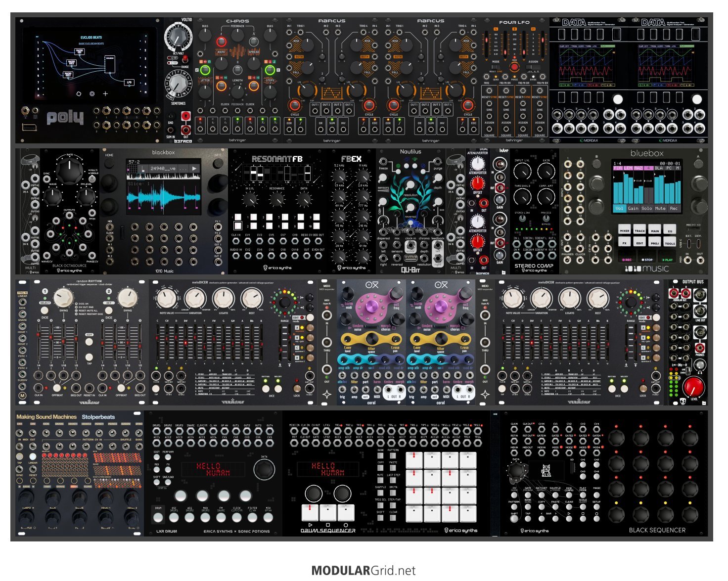Click HELLO HUMAN display on LXR Drum
Image resolution: width=728 pixels, height=581 pixels.
[213, 469]
